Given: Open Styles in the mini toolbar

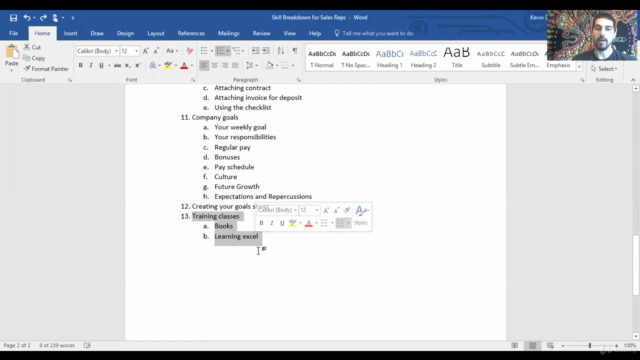Looking at the screenshot, I should pyautogui.click(x=361, y=216).
